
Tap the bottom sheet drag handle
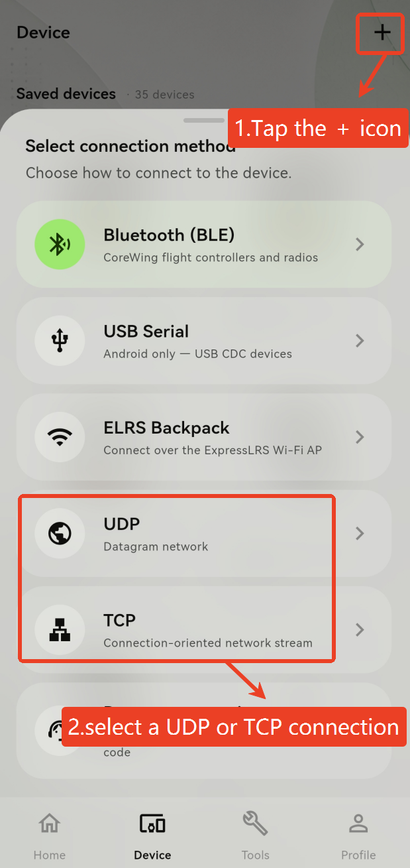coord(204,121)
